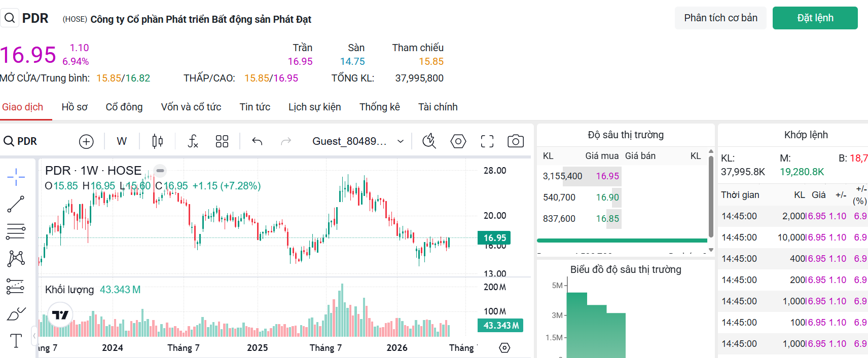Click the M: 19,280.8K buy volume value
The width and height of the screenshot is (868, 358).
click(802, 172)
